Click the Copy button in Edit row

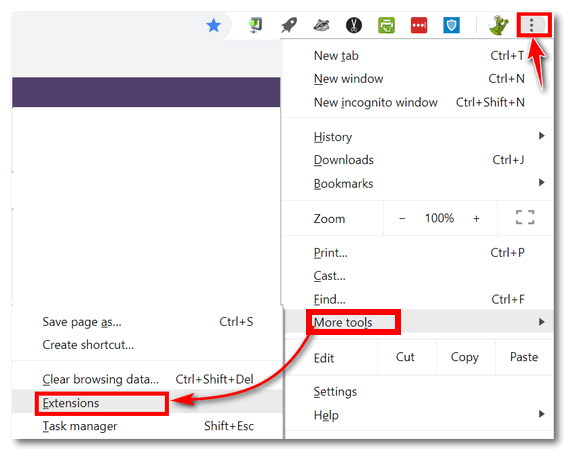(465, 357)
